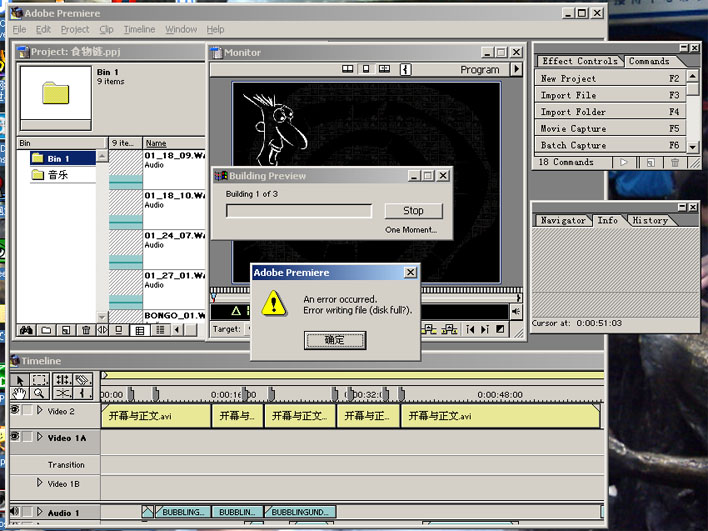The image size is (708, 531).
Task: Open the Edit menu
Action: (43, 29)
